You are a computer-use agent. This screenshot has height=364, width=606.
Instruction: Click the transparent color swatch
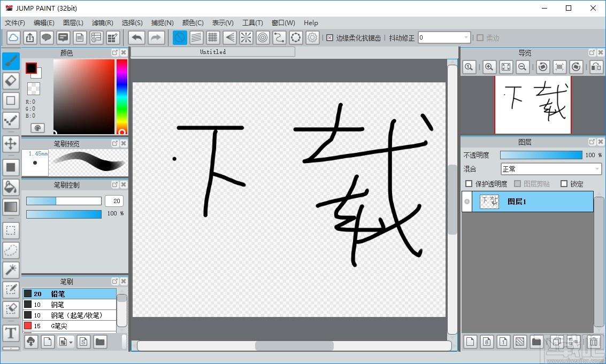(x=34, y=89)
